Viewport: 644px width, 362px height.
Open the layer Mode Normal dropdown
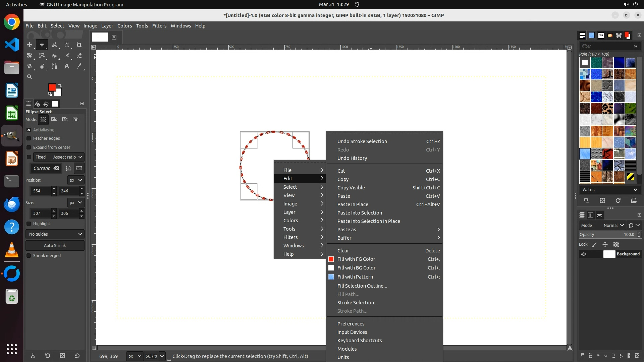point(613,226)
